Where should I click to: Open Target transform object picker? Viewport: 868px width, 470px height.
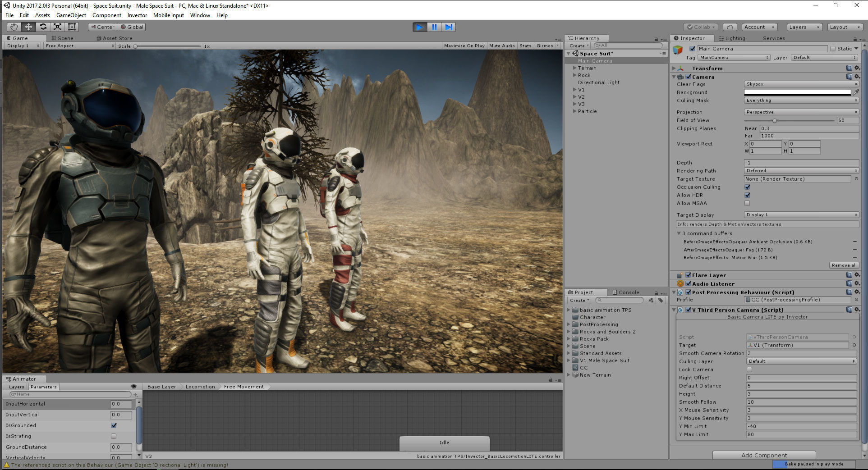click(854, 345)
